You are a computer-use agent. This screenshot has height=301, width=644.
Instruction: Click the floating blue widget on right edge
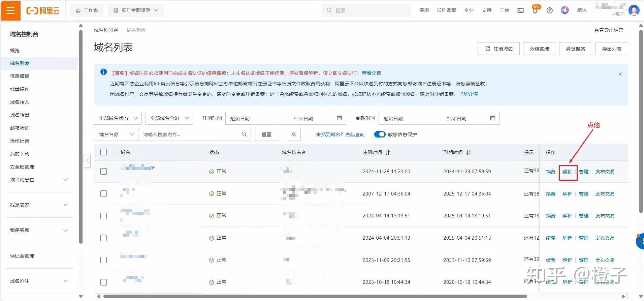click(x=640, y=241)
